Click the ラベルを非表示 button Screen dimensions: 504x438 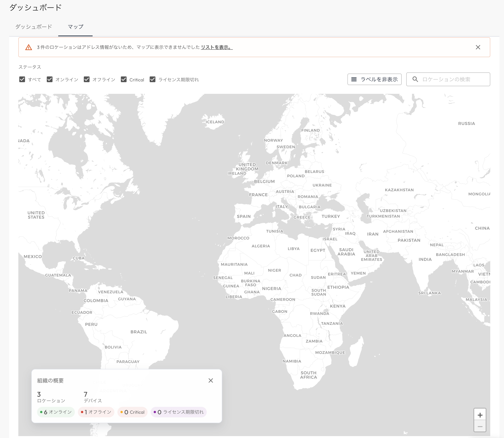click(374, 79)
